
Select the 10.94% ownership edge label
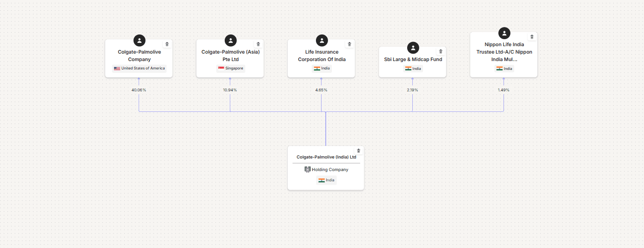point(230,90)
